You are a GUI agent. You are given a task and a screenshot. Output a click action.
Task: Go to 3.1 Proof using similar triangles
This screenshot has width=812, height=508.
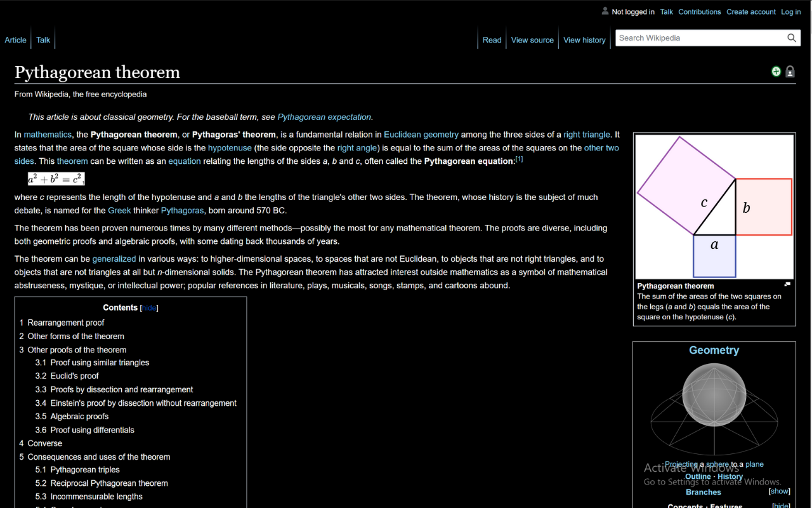tap(92, 363)
